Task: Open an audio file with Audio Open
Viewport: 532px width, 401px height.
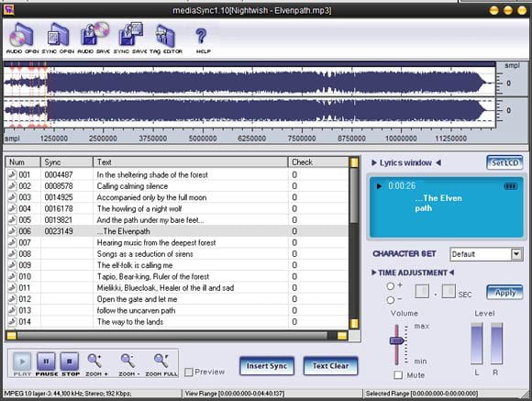Action: (22, 38)
